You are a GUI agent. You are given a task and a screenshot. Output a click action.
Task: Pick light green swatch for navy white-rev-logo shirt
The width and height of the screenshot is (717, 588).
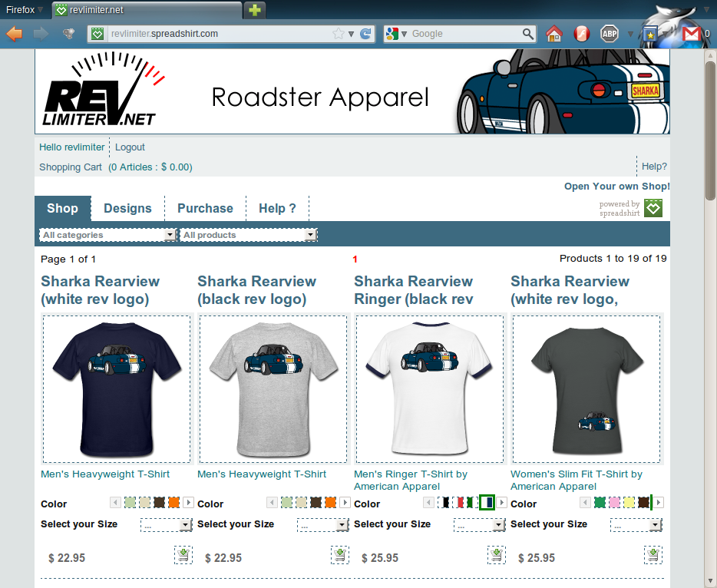coord(130,503)
